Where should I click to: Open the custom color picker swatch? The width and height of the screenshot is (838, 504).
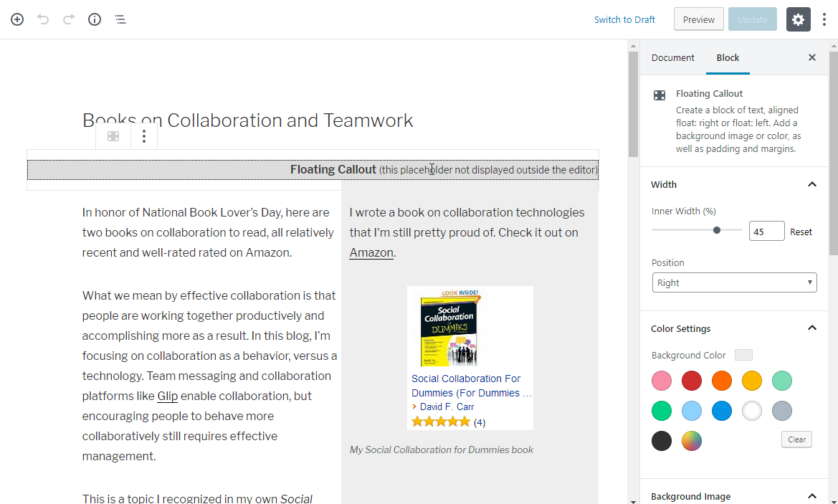(x=692, y=441)
